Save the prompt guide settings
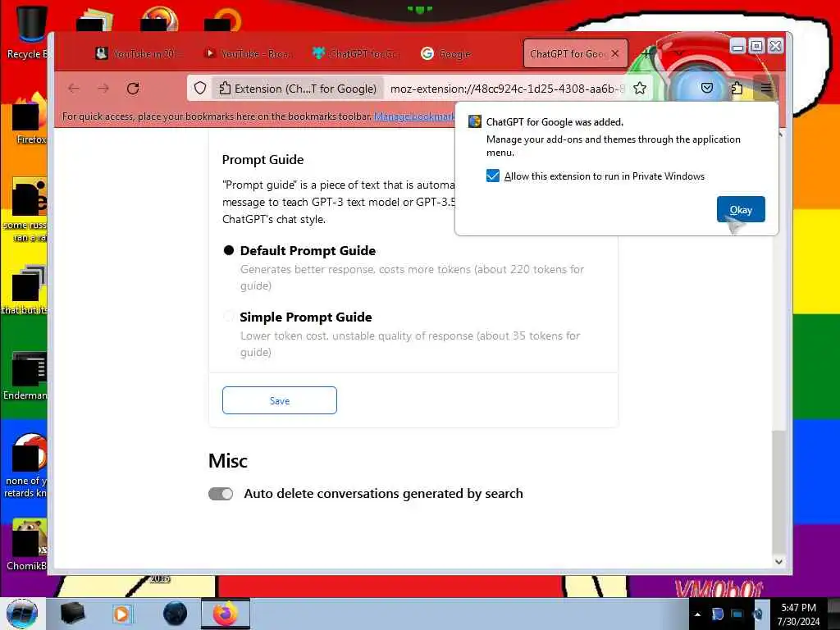This screenshot has height=630, width=840. [280, 400]
